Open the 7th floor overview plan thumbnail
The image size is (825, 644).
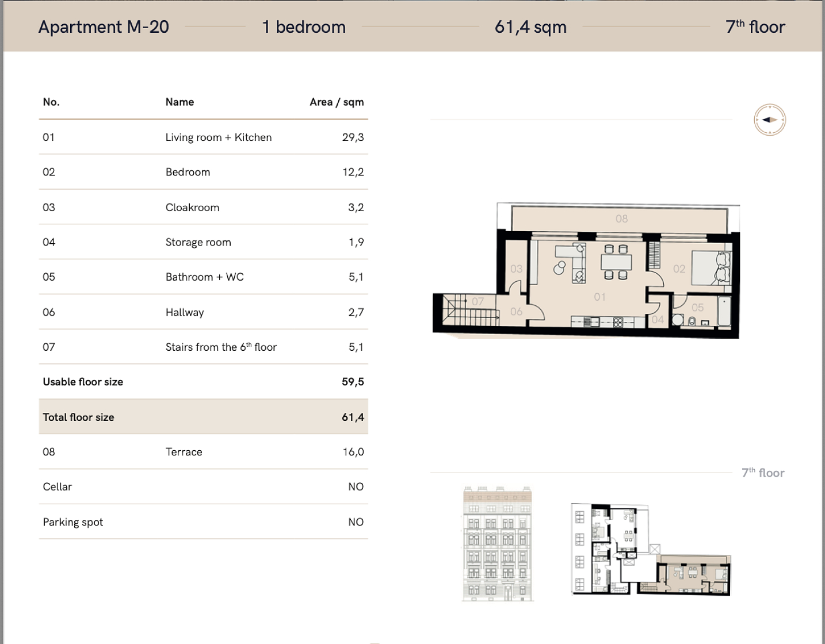(651, 549)
